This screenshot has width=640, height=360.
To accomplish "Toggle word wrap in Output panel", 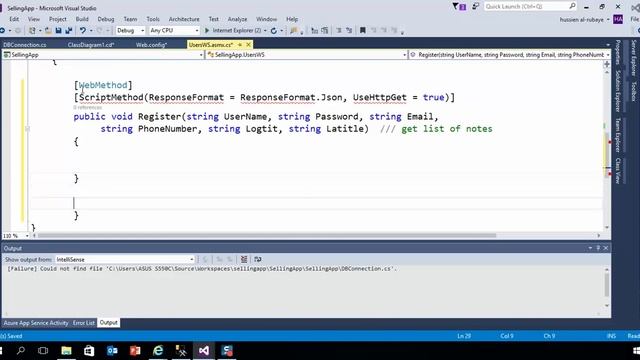I will click(258, 259).
